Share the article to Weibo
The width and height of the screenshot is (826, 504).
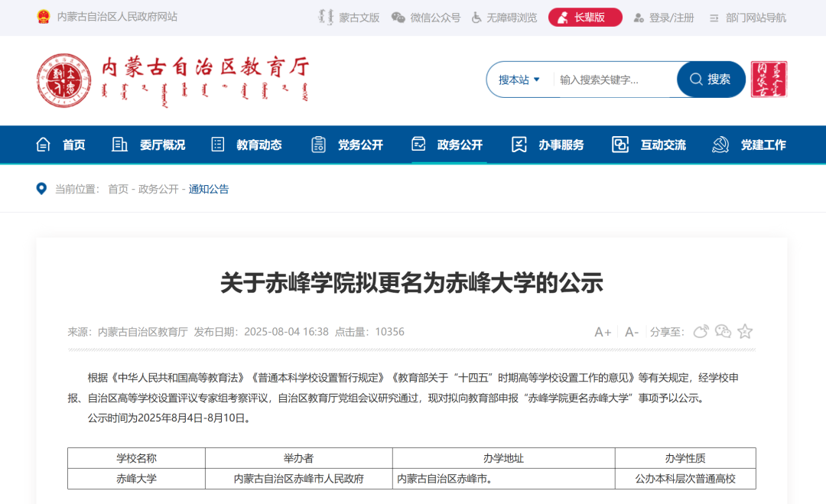(x=701, y=331)
